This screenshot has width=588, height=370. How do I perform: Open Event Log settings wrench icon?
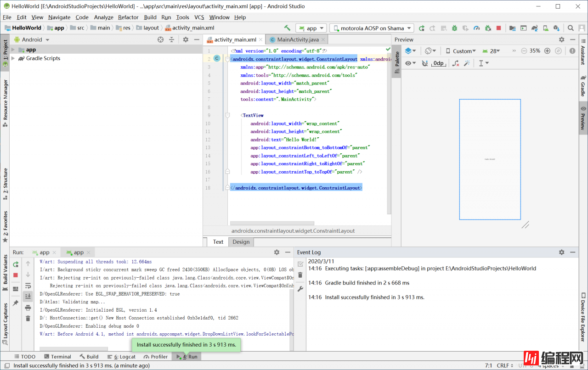pos(300,289)
